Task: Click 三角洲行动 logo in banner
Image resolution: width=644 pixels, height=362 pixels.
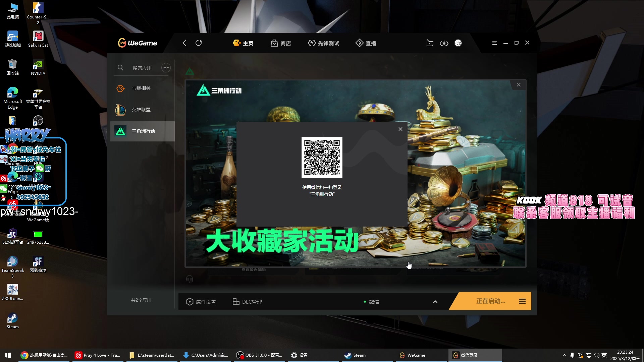Action: pyautogui.click(x=219, y=90)
